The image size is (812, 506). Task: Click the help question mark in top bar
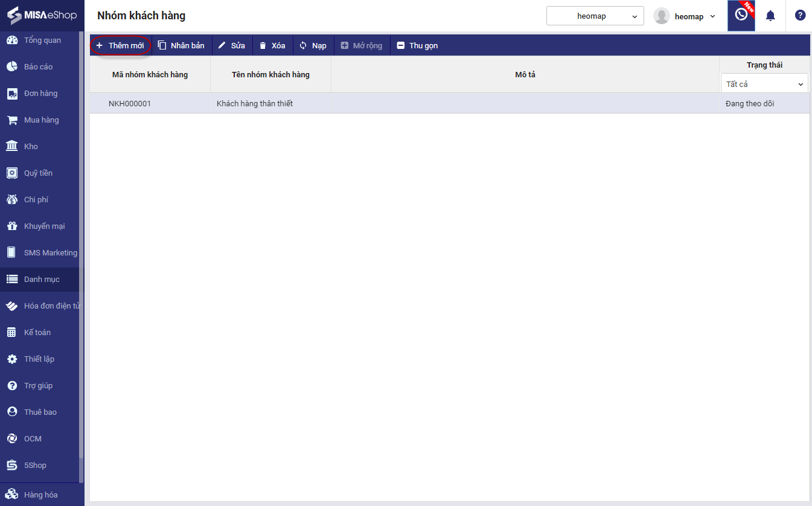[x=800, y=16]
